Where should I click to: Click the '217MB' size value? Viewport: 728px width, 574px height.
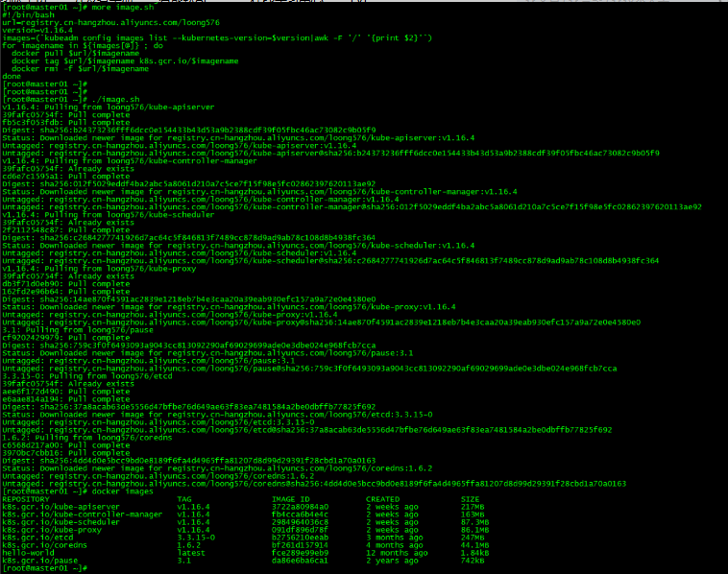473,507
